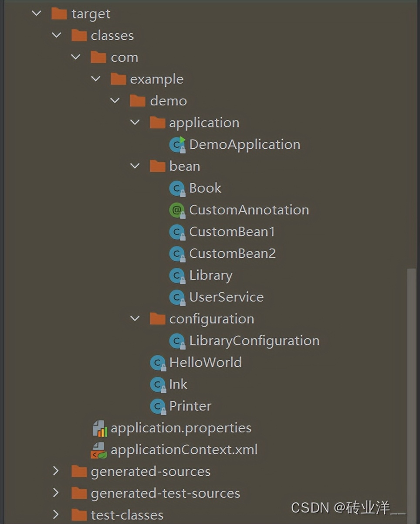420x524 pixels.
Task: Click the HelloWorld class icon
Action: 157,363
